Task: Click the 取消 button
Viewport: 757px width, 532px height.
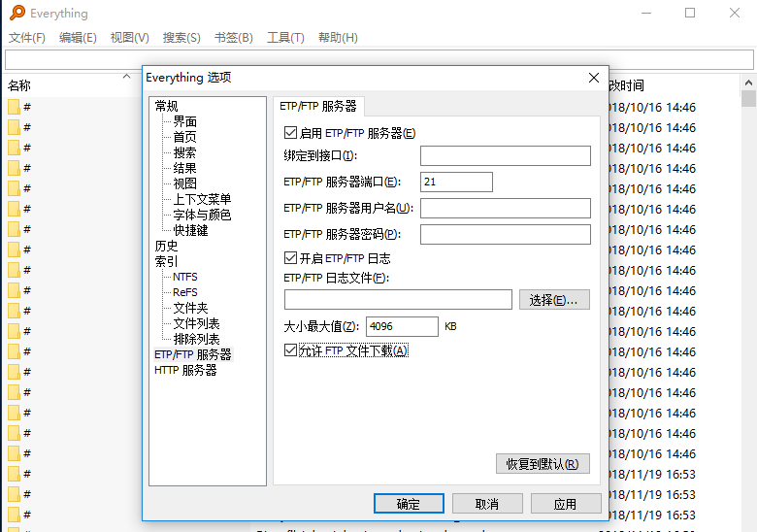Action: coord(487,504)
